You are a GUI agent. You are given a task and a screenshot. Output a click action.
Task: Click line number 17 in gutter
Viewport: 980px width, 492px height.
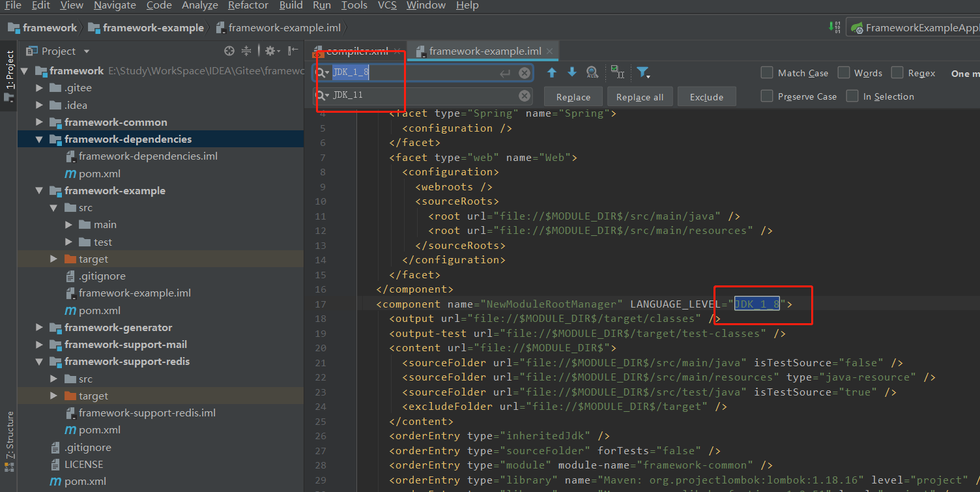[320, 304]
